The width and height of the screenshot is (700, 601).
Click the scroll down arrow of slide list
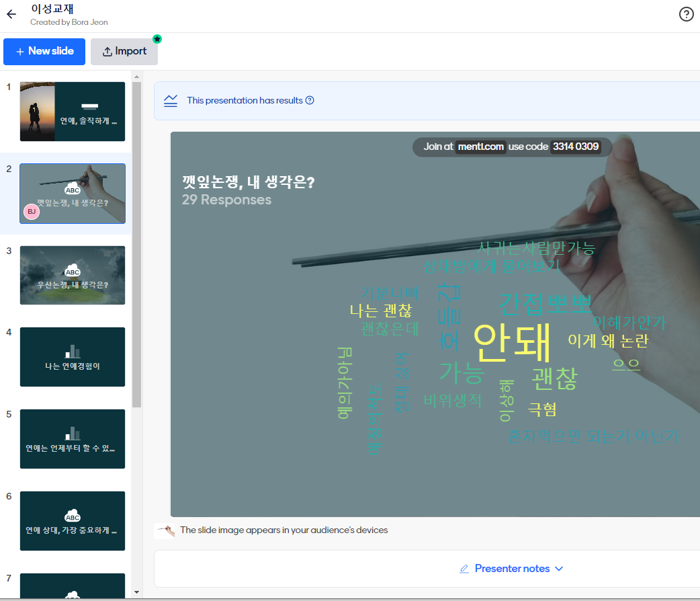(136, 592)
